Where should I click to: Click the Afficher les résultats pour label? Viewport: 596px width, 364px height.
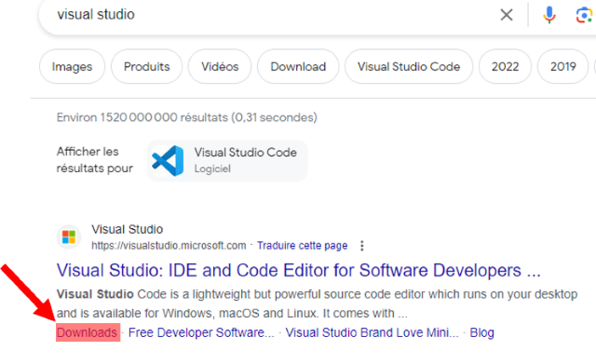[95, 160]
